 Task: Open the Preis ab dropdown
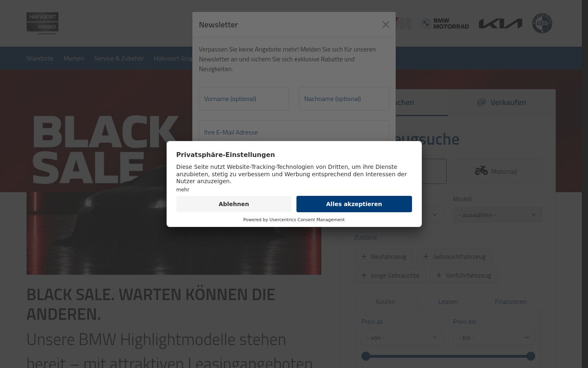point(402,337)
